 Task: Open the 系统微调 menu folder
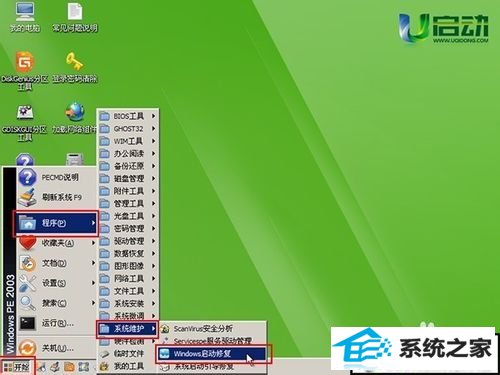click(128, 316)
